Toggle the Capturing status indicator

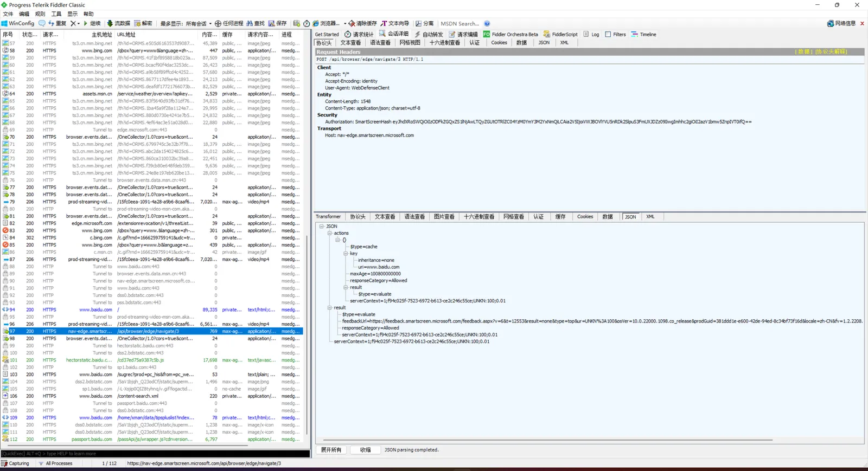click(15, 463)
